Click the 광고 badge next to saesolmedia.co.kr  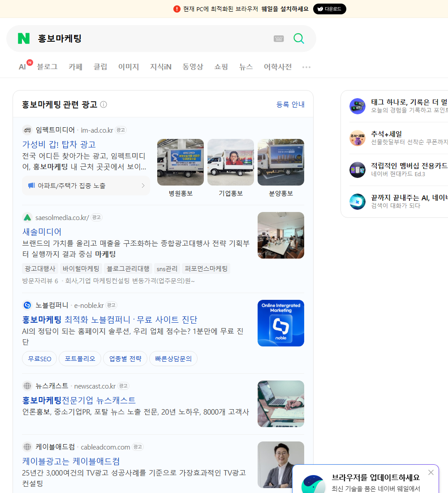[96, 217]
